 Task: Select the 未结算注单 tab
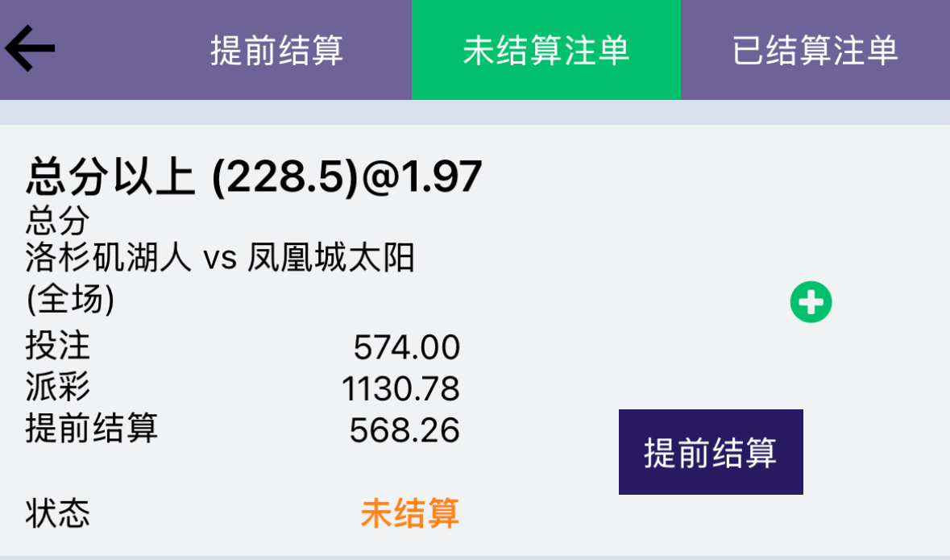(x=546, y=50)
